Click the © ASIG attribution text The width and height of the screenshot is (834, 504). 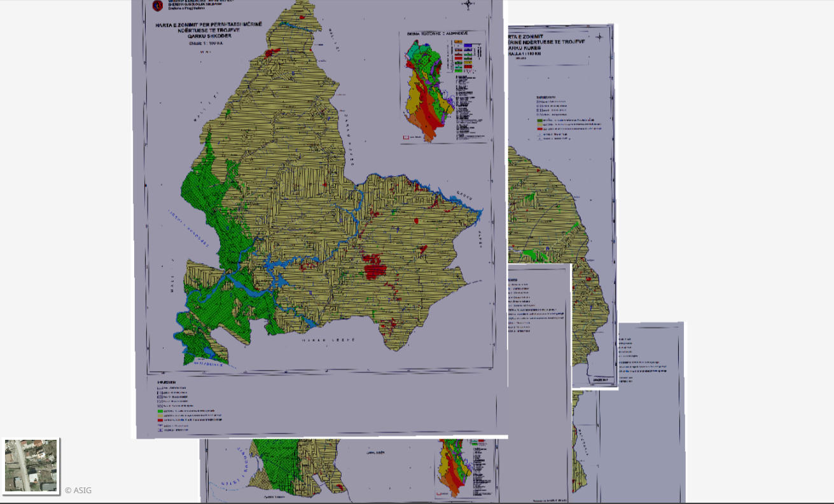[78, 490]
